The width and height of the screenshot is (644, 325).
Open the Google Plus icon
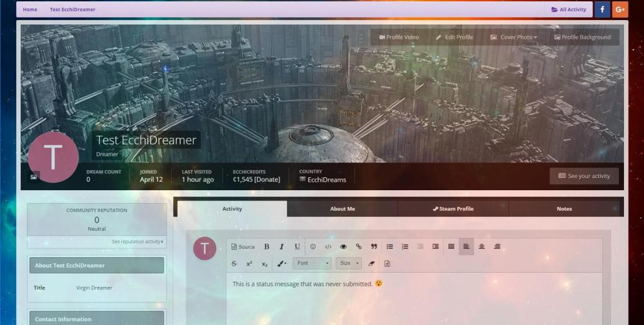tap(620, 10)
